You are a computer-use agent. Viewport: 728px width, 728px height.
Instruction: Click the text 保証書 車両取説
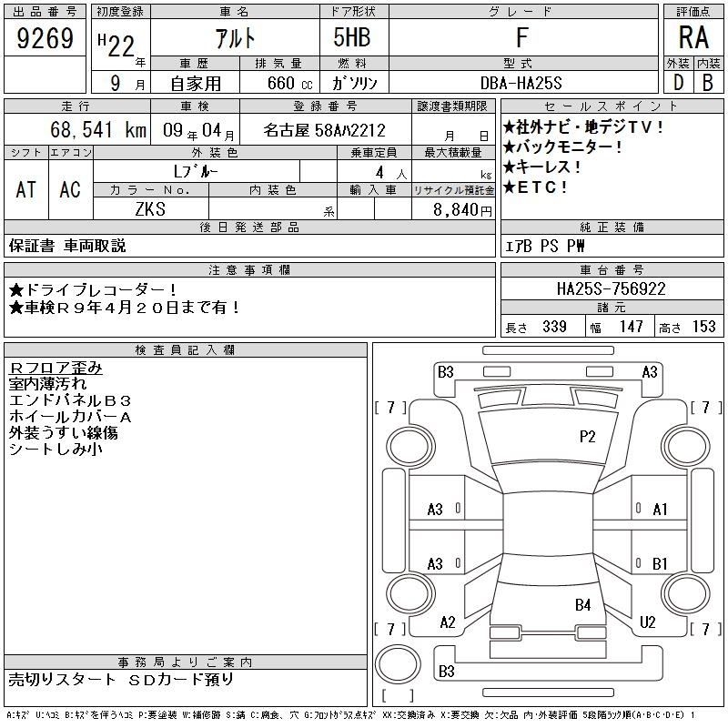click(x=67, y=246)
